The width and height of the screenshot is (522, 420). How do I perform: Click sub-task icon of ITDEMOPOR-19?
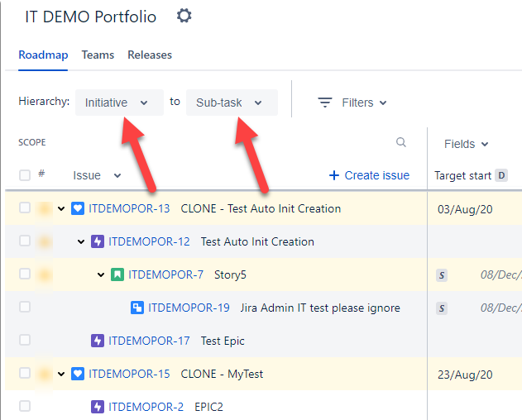point(137,308)
